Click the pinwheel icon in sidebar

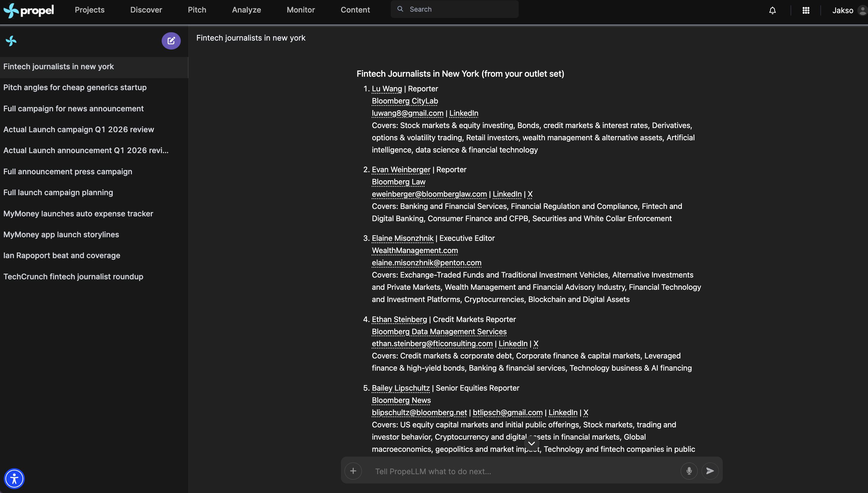tap(11, 41)
